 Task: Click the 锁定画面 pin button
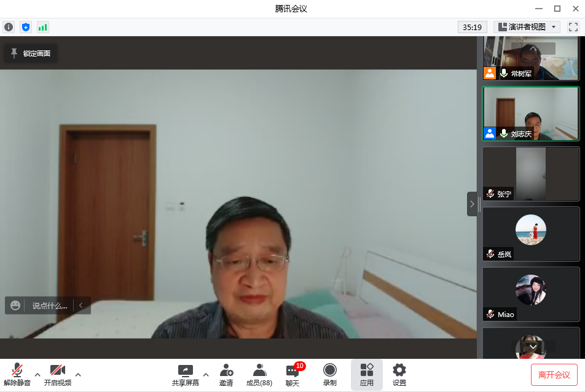[31, 53]
